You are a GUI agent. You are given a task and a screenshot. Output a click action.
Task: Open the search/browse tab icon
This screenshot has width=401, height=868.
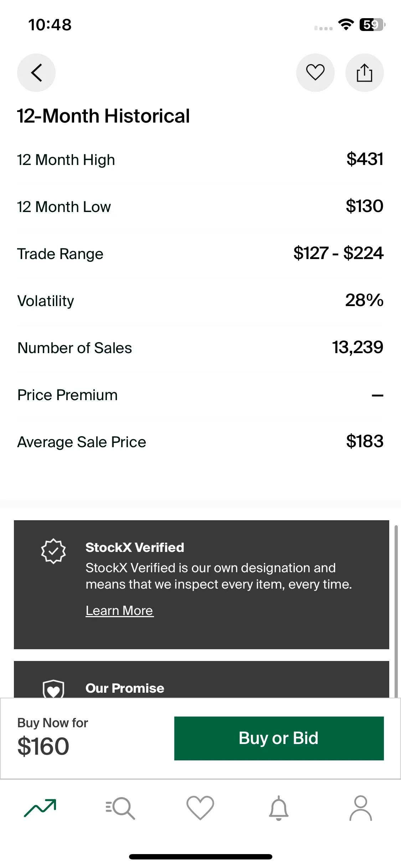pos(120,808)
